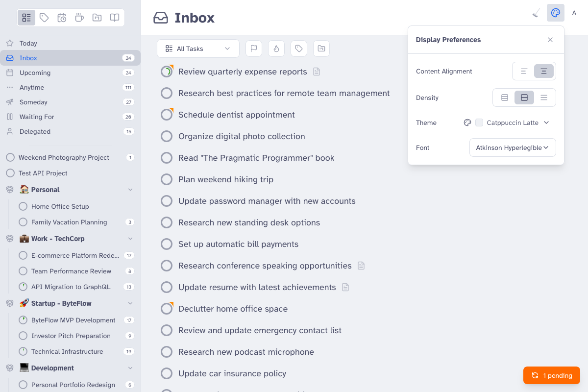Filter tasks by flag icon
The image size is (588, 392).
click(x=253, y=49)
